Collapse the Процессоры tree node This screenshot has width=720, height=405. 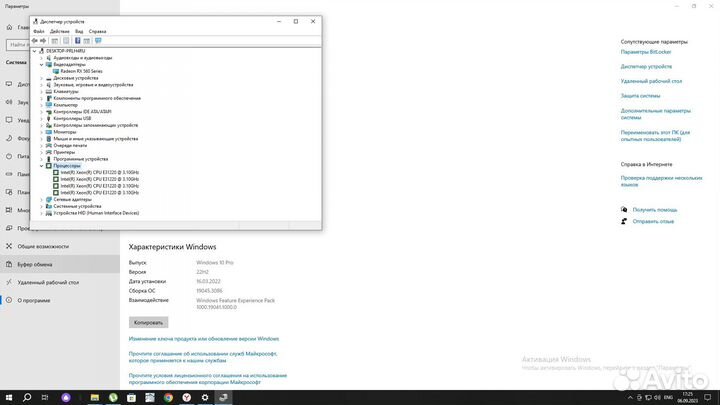pyautogui.click(x=42, y=165)
